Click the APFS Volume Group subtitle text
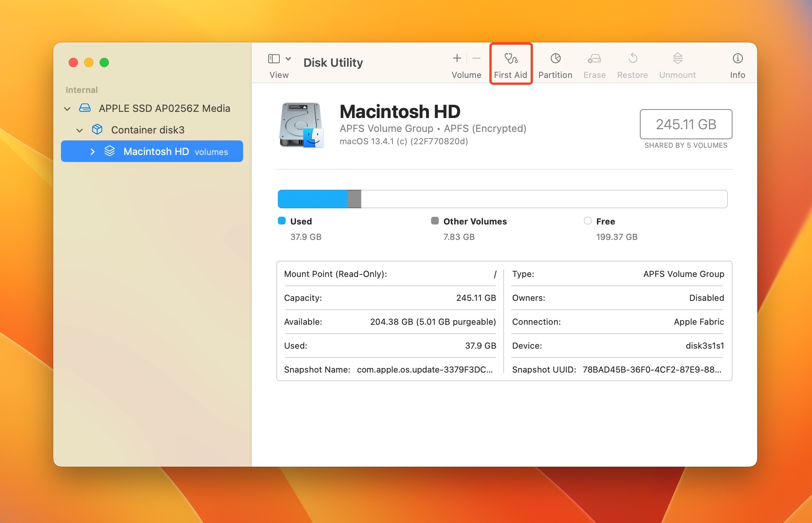This screenshot has width=812, height=523. [386, 128]
